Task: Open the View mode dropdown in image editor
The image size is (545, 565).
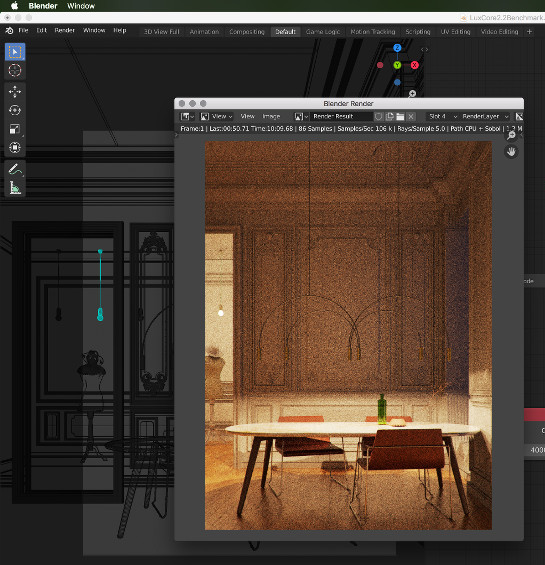Action: [217, 116]
